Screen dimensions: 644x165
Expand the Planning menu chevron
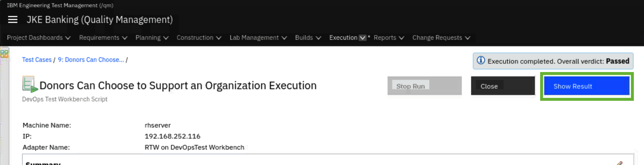pos(166,38)
